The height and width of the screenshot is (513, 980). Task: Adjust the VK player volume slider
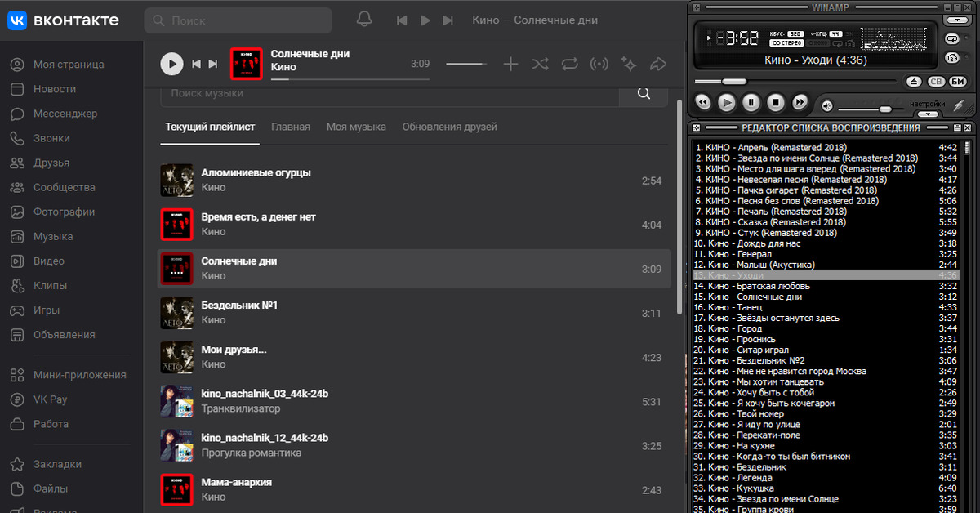466,64
